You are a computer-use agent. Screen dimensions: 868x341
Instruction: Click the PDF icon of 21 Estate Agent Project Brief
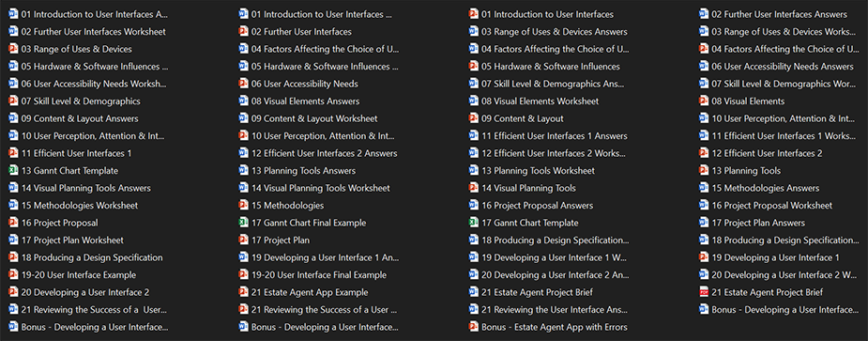click(704, 292)
